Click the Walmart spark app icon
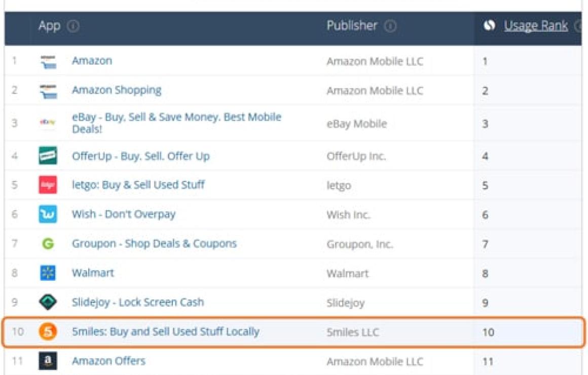The width and height of the screenshot is (588, 375). coord(48,273)
